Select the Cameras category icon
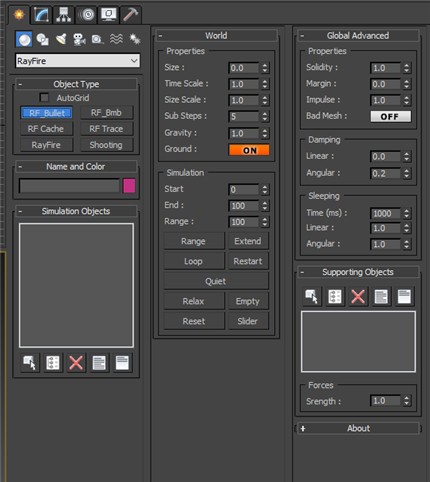Viewport: 430px width, 482px height. [79, 39]
